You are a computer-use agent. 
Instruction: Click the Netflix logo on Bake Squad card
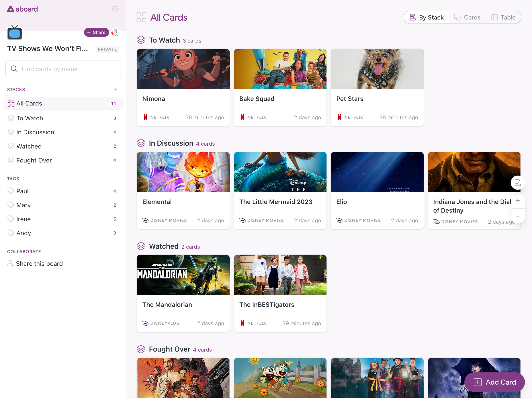pos(242,117)
